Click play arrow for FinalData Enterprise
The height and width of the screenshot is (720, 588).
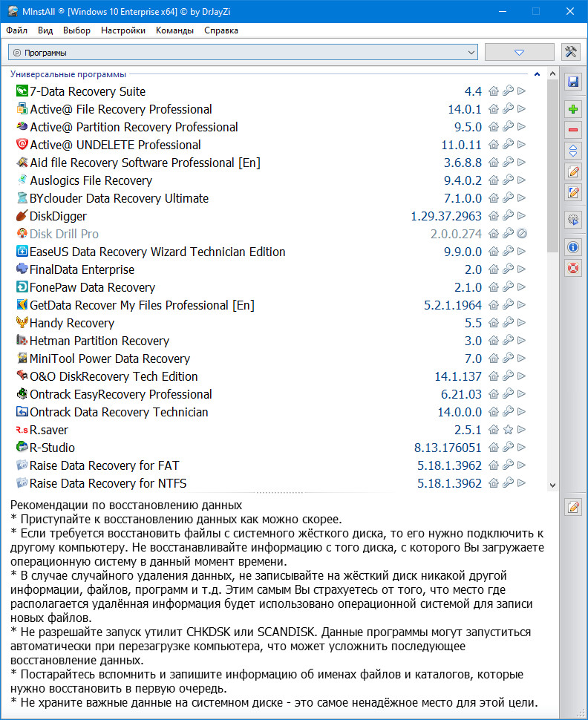521,269
